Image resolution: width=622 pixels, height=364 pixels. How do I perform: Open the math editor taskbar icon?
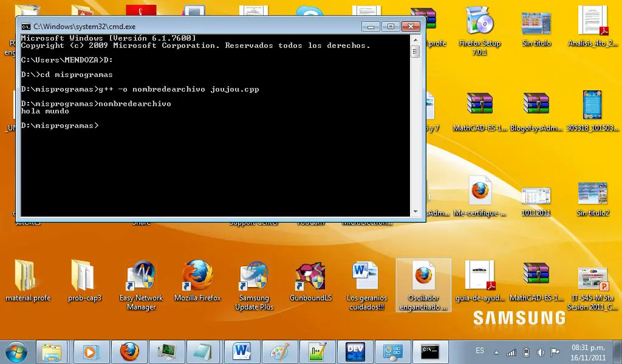coord(317,352)
